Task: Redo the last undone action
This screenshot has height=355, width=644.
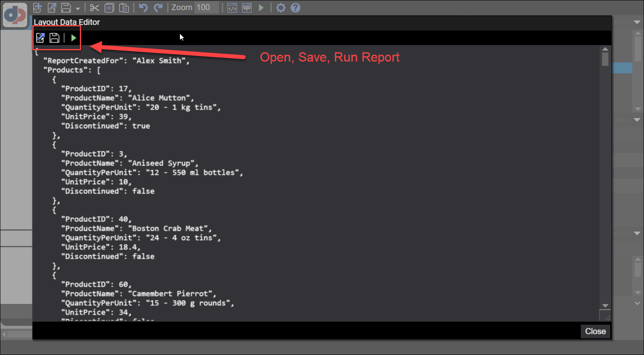Action: (158, 8)
